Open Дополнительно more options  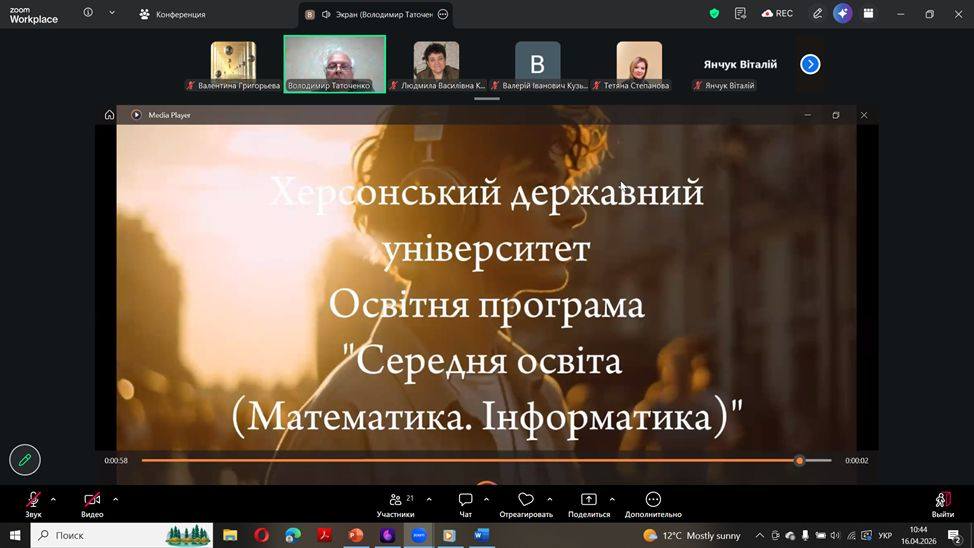[x=653, y=505]
